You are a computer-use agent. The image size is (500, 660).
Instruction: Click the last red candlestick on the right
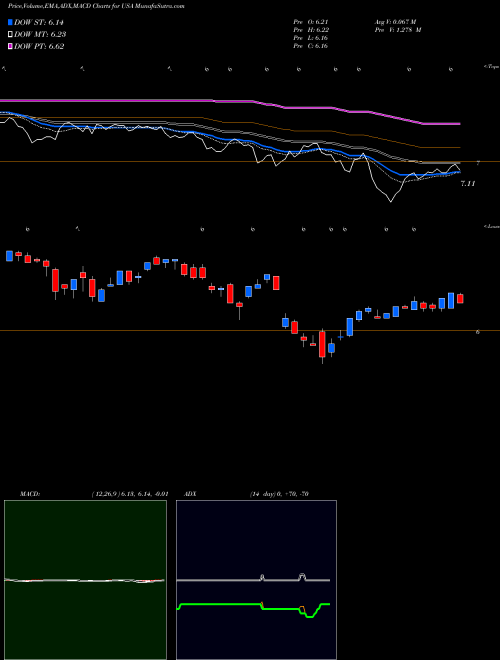coord(460,298)
